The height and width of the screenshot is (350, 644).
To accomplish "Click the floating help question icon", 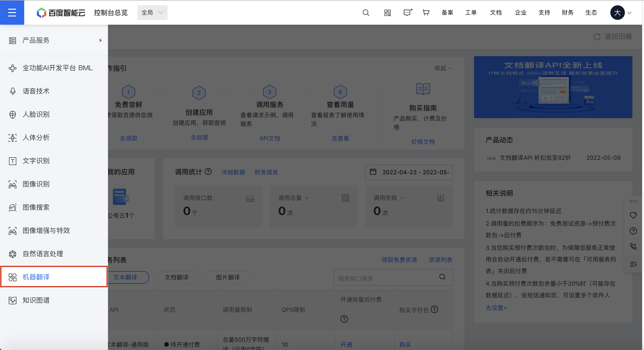I will point(633,231).
